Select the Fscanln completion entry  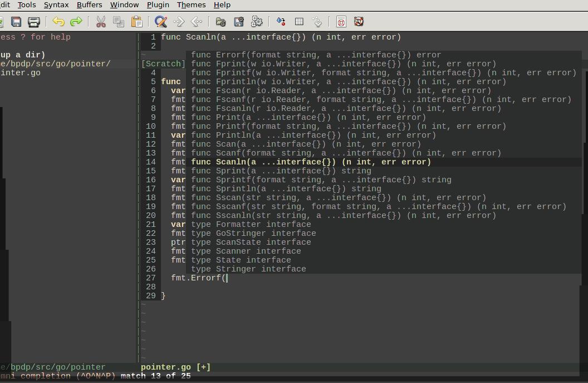(384, 109)
